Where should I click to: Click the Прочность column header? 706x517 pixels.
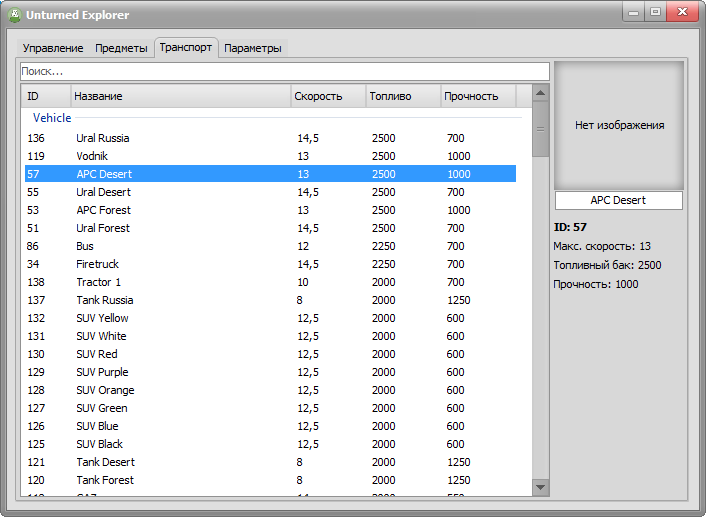pos(478,96)
